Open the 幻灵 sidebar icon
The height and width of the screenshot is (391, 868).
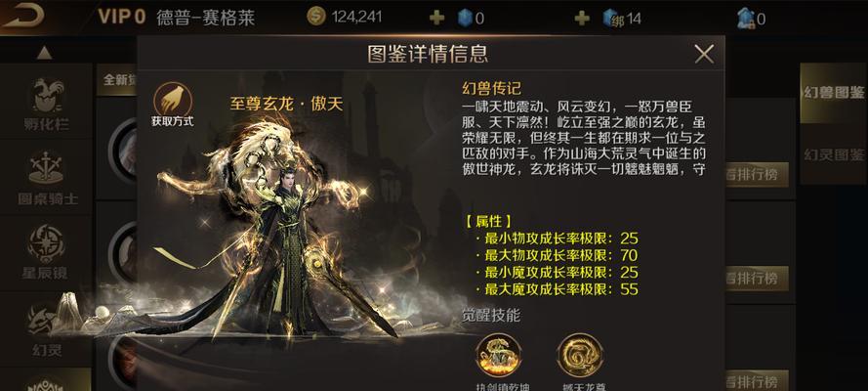[47, 321]
